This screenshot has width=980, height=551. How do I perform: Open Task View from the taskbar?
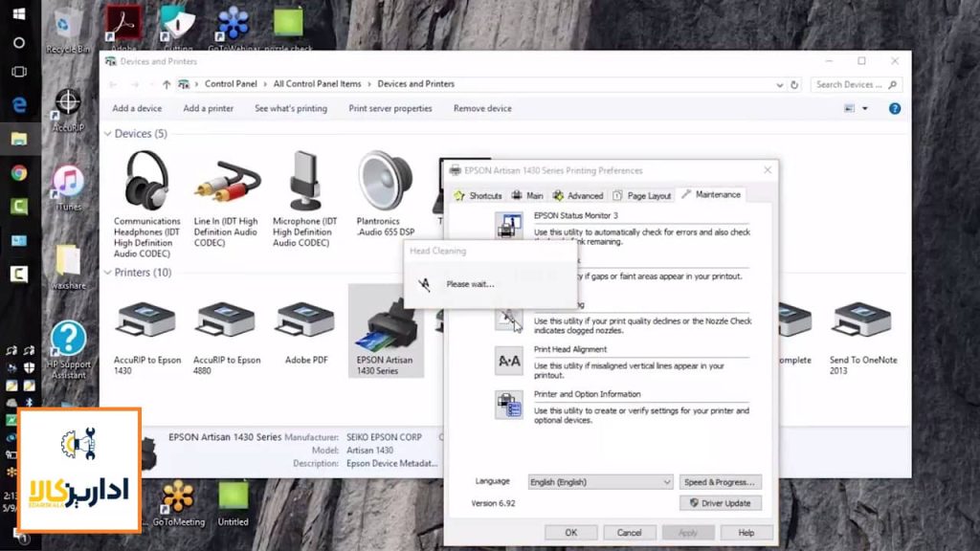(19, 71)
